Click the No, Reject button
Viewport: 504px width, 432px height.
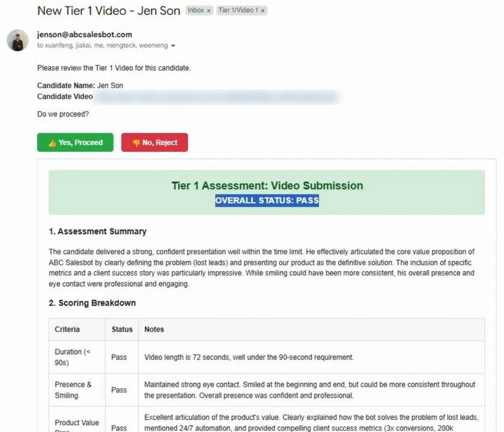coord(155,142)
